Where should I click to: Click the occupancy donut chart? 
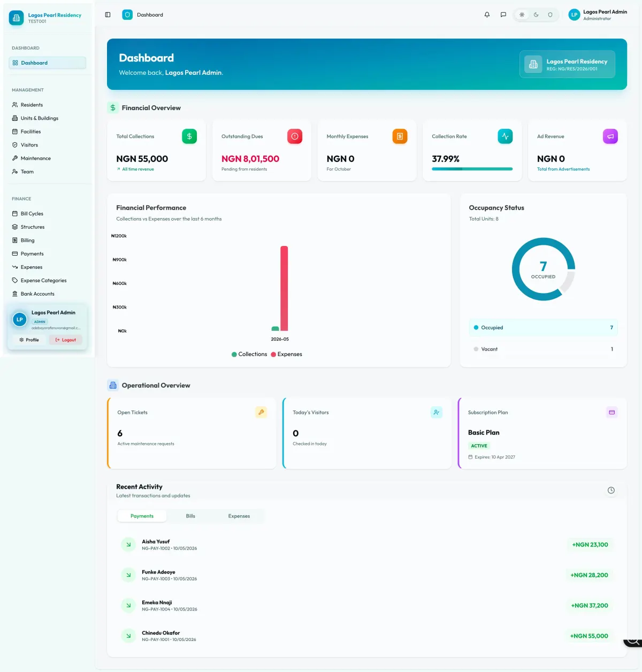point(544,269)
